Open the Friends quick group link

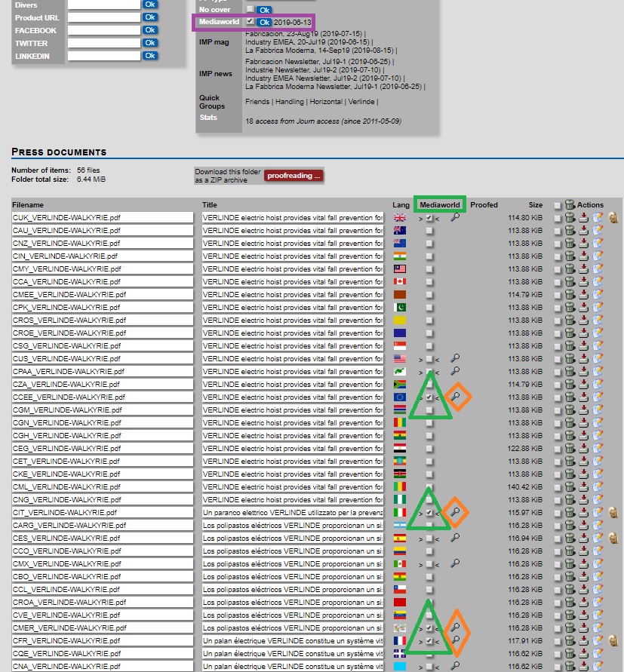[x=257, y=102]
